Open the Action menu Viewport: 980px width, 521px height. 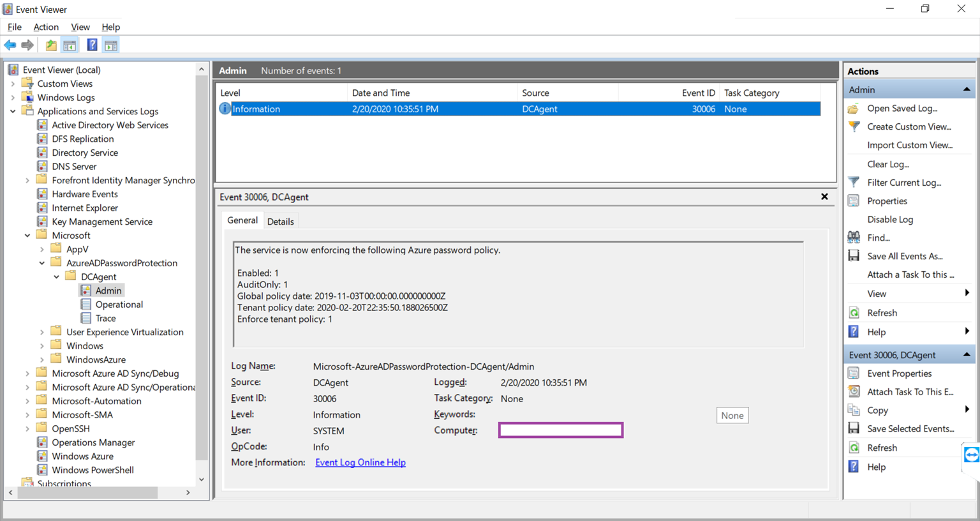click(x=46, y=27)
